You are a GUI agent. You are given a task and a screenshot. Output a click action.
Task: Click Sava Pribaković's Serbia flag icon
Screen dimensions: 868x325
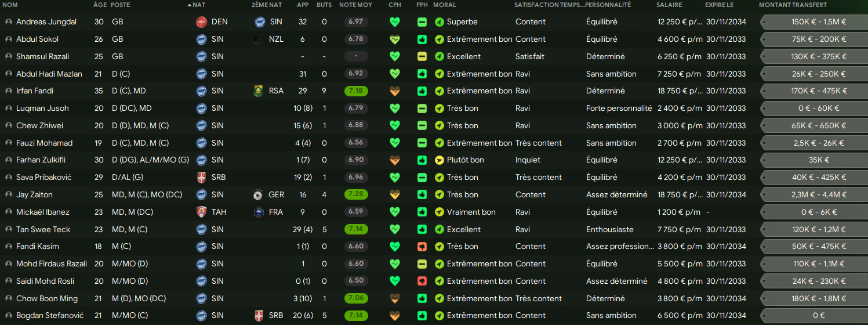pyautogui.click(x=201, y=178)
